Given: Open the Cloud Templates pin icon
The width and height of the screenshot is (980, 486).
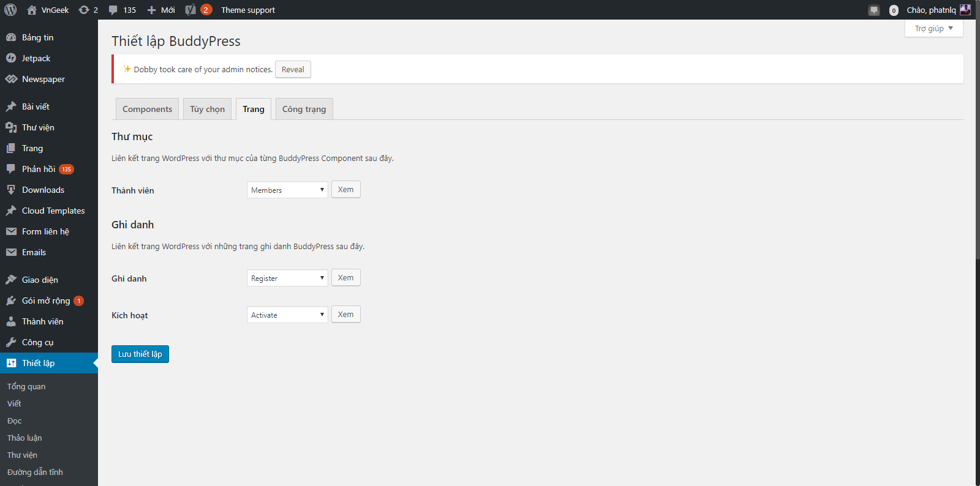Looking at the screenshot, I should click(11, 211).
